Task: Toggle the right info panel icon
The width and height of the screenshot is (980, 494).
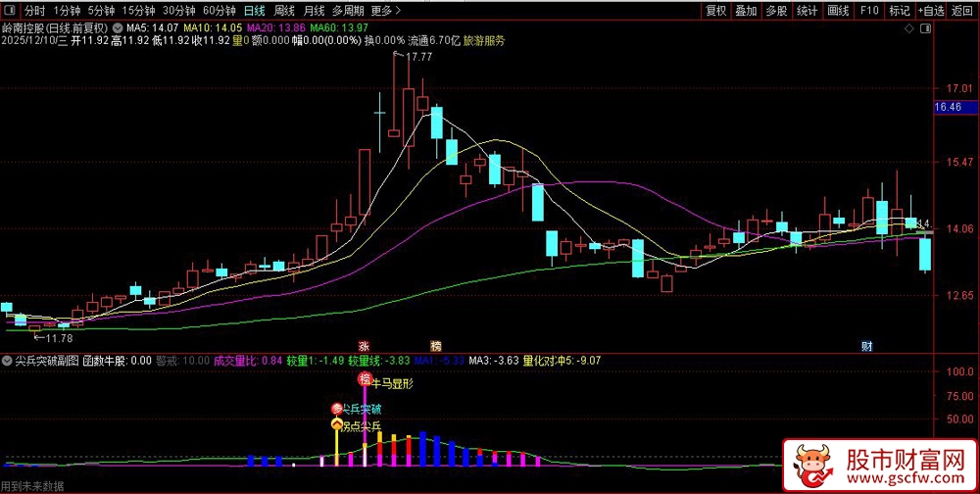Action: point(925,29)
